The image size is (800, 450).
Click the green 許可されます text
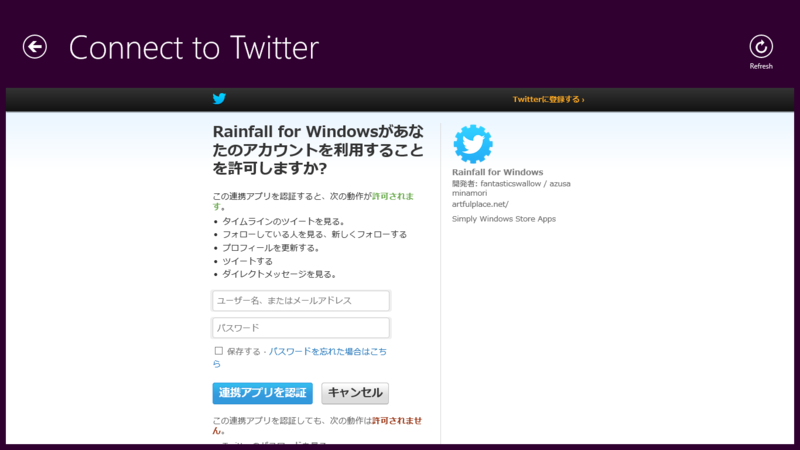point(393,196)
